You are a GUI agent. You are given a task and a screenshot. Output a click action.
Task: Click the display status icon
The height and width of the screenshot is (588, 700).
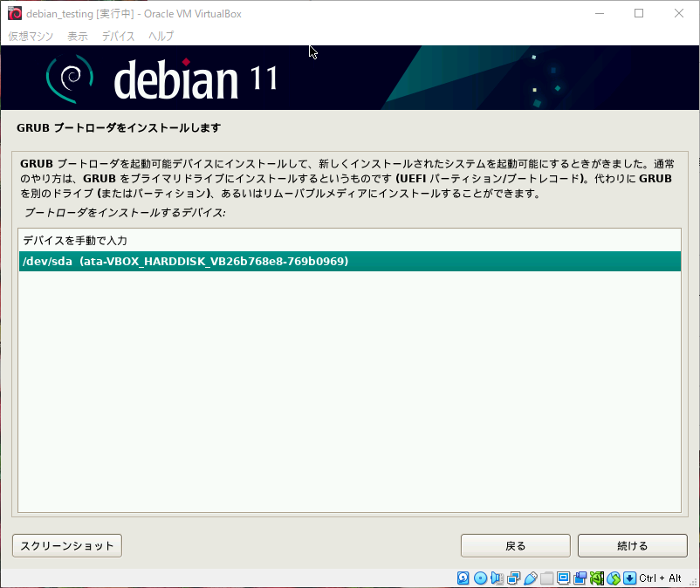[563, 578]
